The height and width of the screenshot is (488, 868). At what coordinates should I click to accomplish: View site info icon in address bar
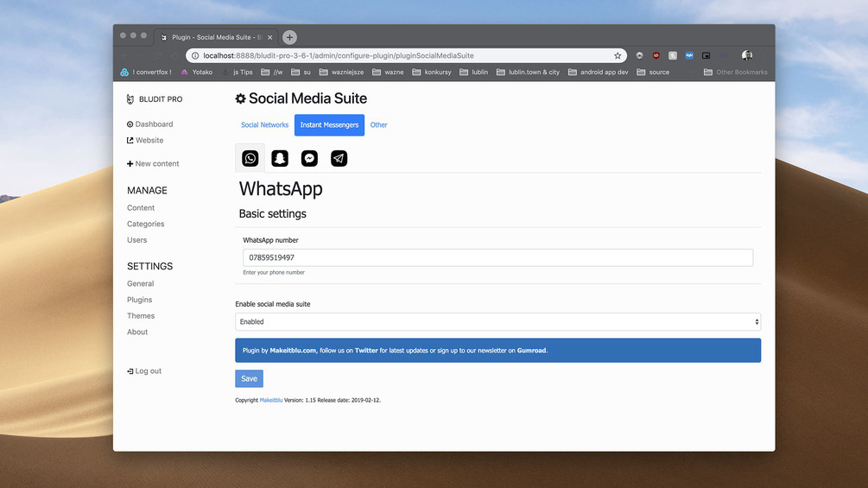[x=195, y=55]
